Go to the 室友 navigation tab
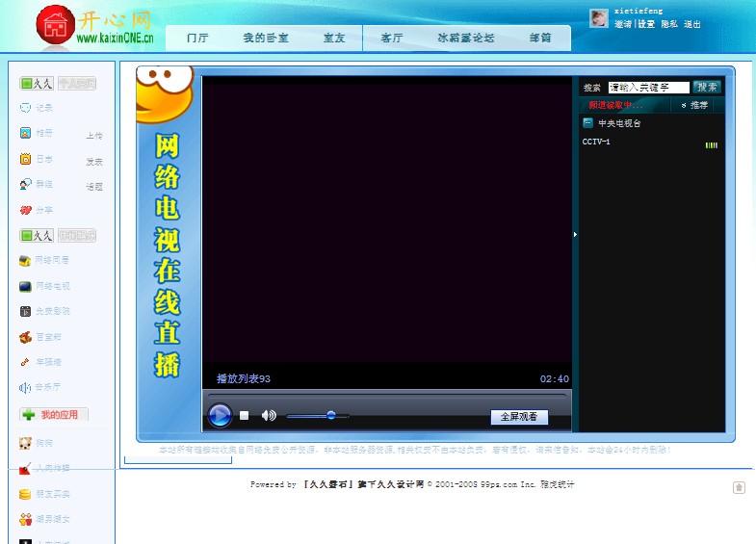Screen dimensions: 756x544 (x=334, y=38)
